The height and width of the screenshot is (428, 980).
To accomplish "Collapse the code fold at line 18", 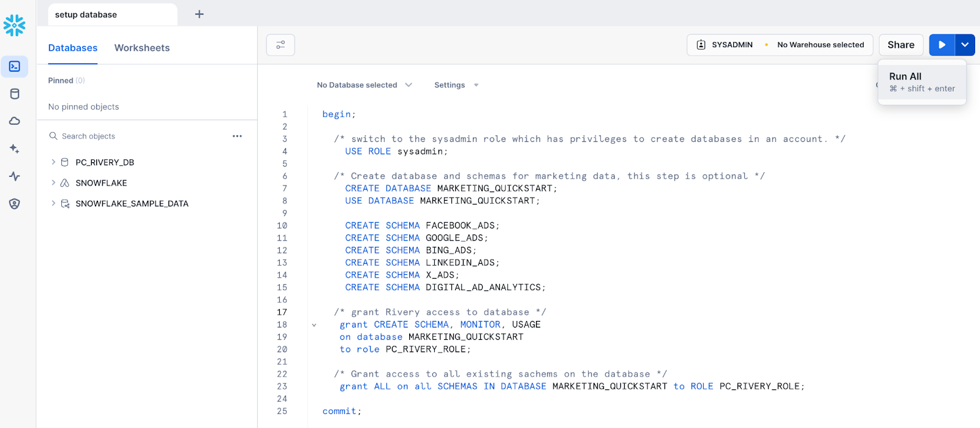I will (314, 325).
